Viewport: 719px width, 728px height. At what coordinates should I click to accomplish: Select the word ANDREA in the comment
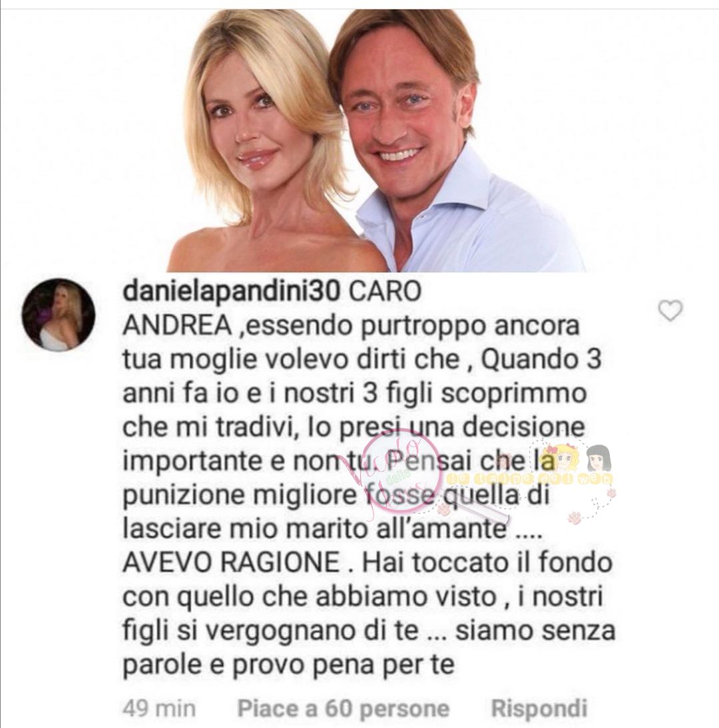[178, 325]
